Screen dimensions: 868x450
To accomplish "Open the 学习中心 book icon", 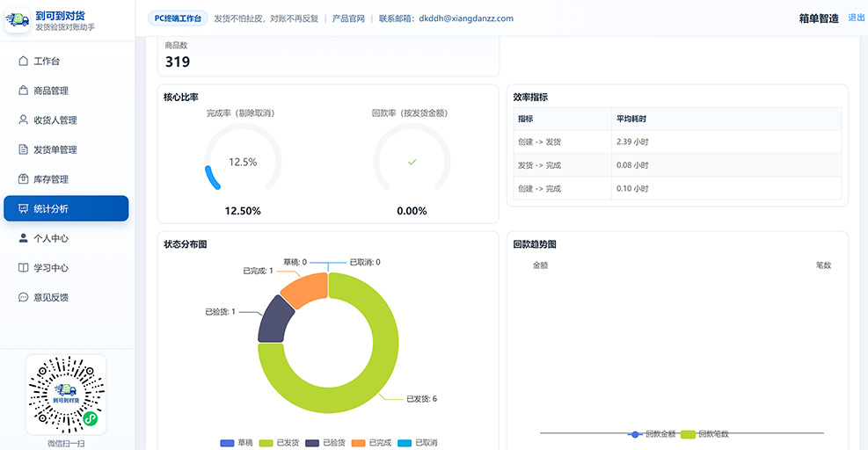I will pos(23,267).
